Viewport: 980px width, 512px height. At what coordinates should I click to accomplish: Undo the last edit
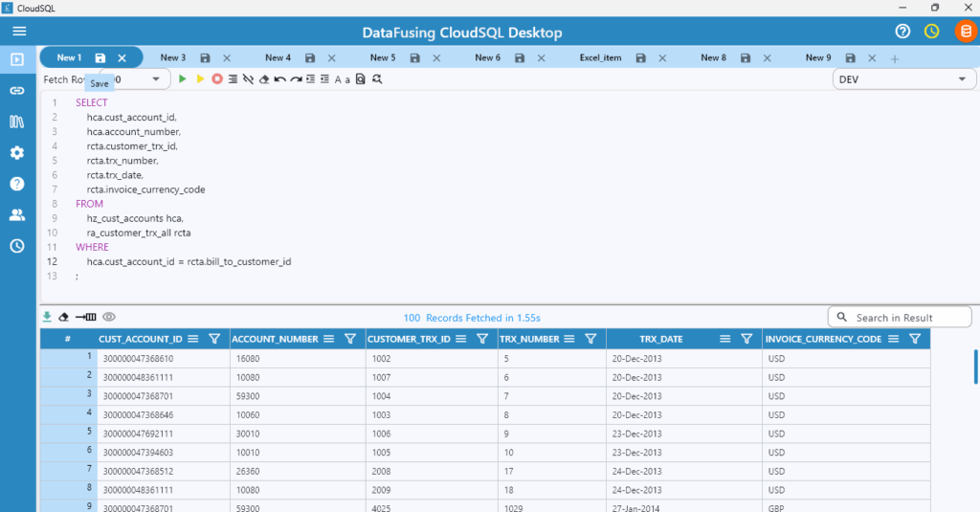pyautogui.click(x=280, y=78)
